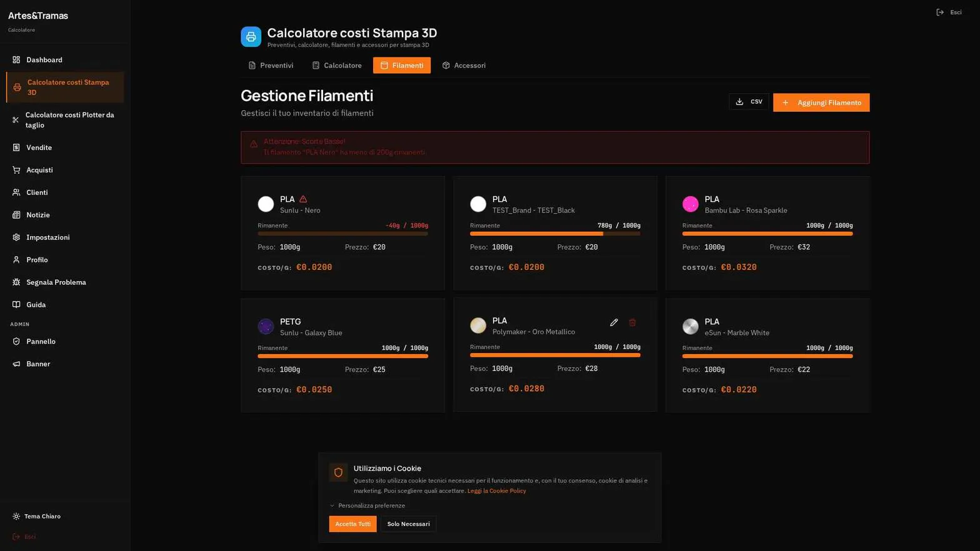
Task: Open Segnala Problema page
Action: click(x=65, y=282)
